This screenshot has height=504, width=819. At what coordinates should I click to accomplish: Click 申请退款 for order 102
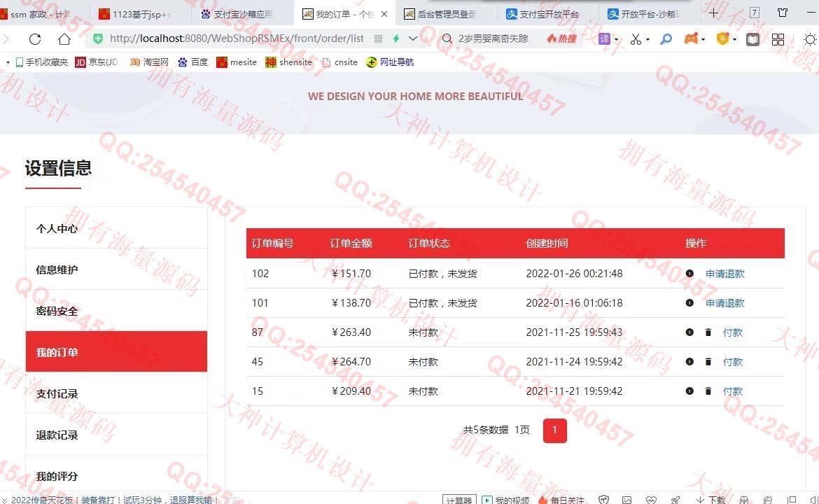724,274
